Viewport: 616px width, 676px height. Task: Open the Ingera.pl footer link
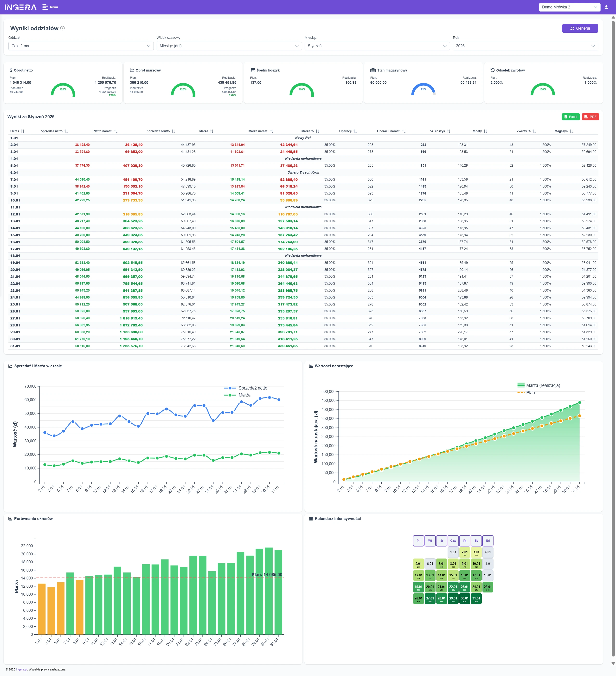tap(22, 669)
